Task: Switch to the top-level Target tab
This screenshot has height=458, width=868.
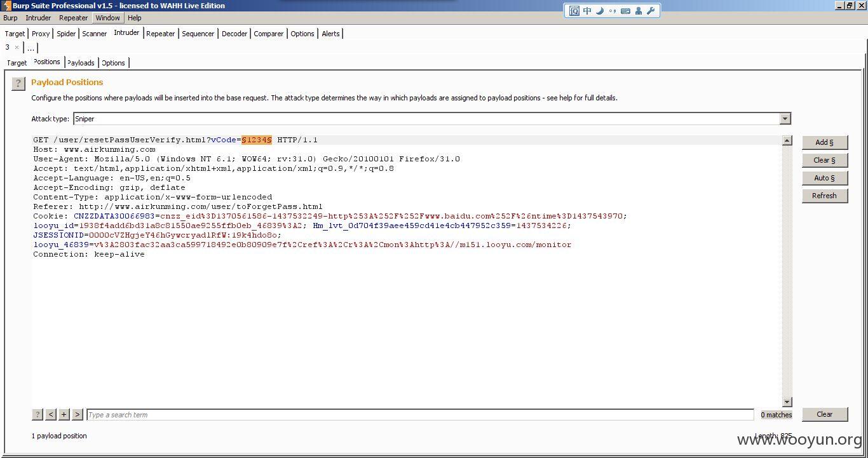Action: [15, 34]
